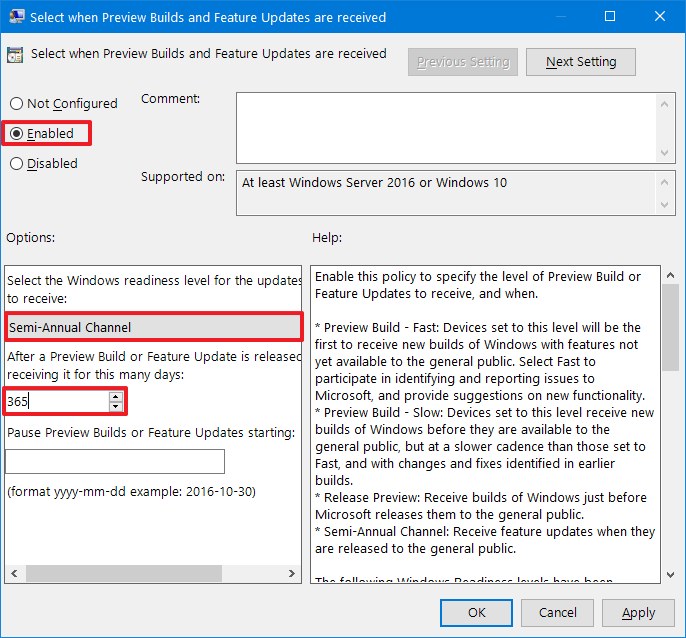Click Supported on box up arrow
The width and height of the screenshot is (686, 638).
click(x=665, y=182)
